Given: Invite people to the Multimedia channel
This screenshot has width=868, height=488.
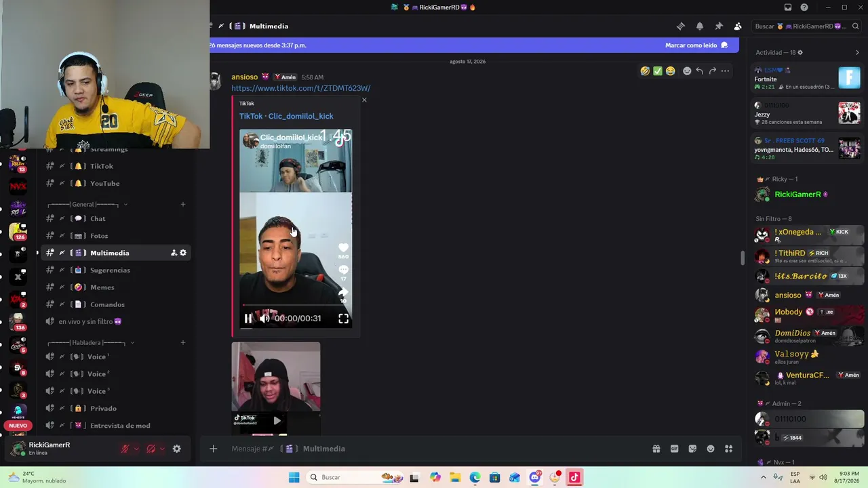Looking at the screenshot, I should click(174, 253).
